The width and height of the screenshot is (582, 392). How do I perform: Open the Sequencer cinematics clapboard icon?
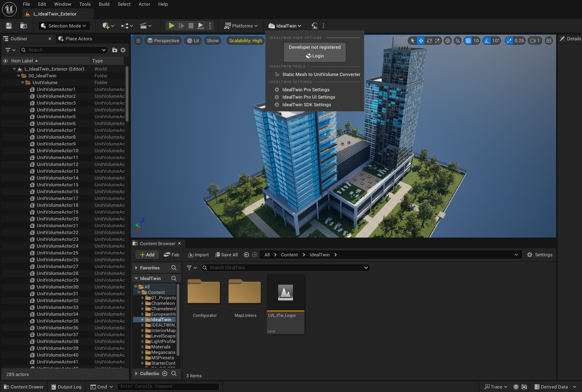pos(146,26)
